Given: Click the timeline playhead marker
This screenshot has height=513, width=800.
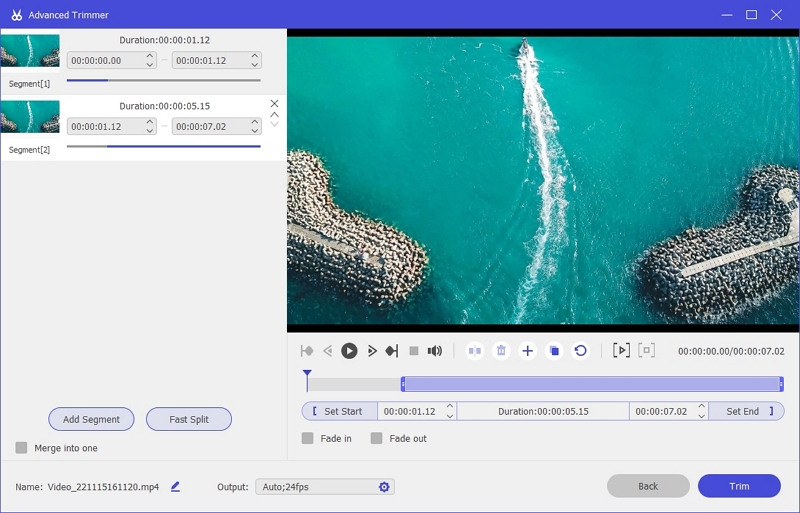Looking at the screenshot, I should (x=307, y=375).
